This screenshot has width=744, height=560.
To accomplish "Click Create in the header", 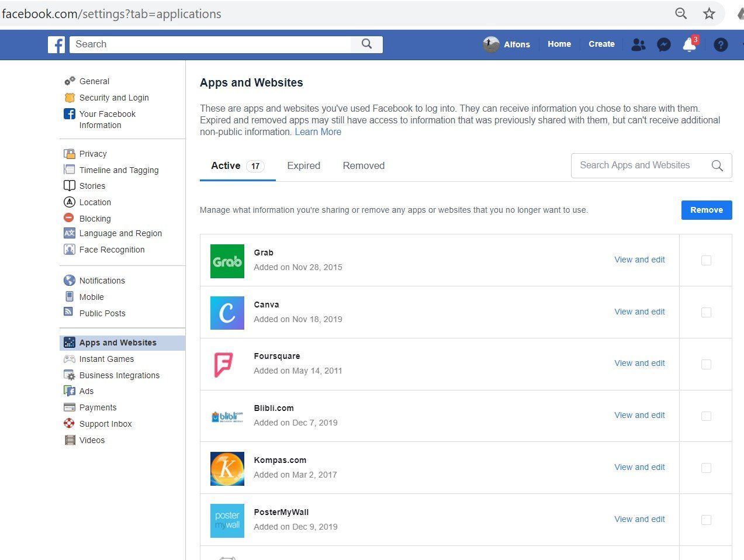I will click(x=601, y=44).
